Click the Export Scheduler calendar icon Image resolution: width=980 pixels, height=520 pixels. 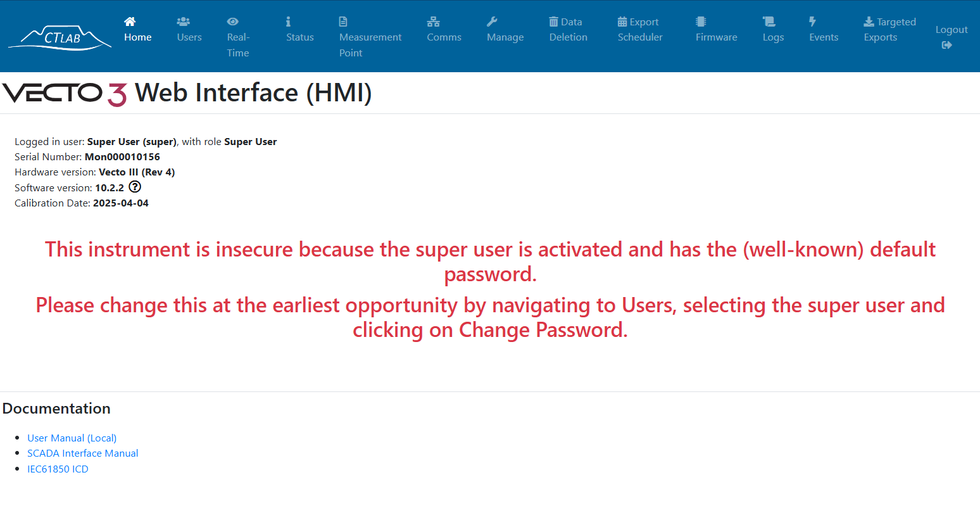pyautogui.click(x=622, y=22)
